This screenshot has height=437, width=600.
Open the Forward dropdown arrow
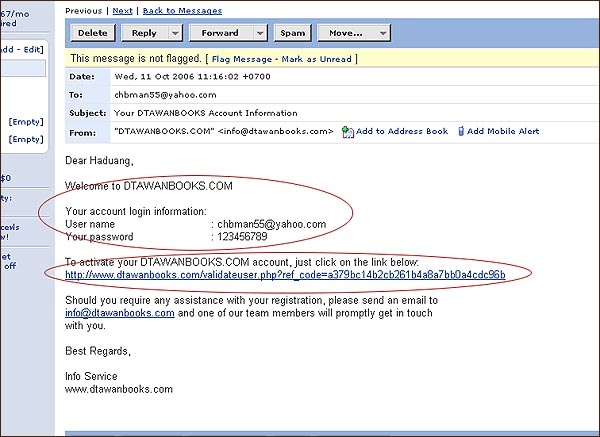[x=260, y=33]
